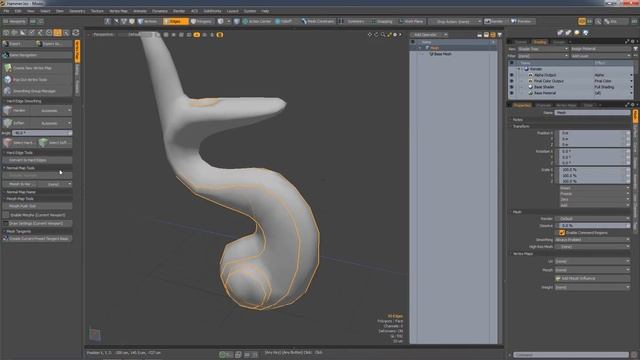Toggle visibility of Base Material
Screen dimensions: 640x360
coord(511,93)
